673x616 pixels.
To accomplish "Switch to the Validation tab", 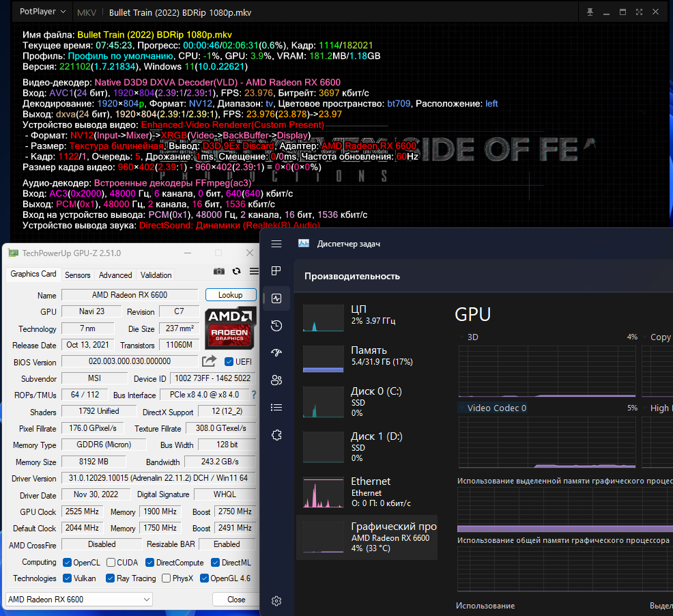I will click(x=156, y=275).
